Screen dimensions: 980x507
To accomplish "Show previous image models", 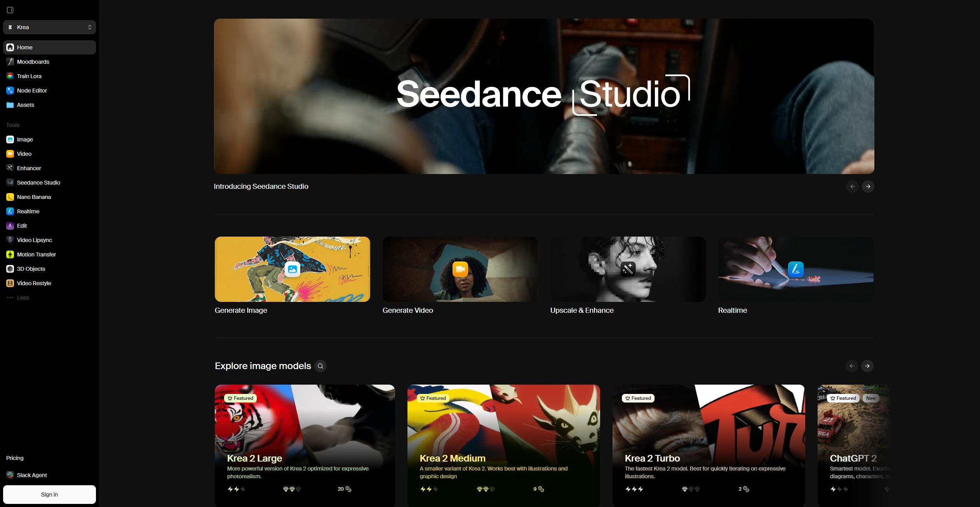I will pyautogui.click(x=852, y=366).
